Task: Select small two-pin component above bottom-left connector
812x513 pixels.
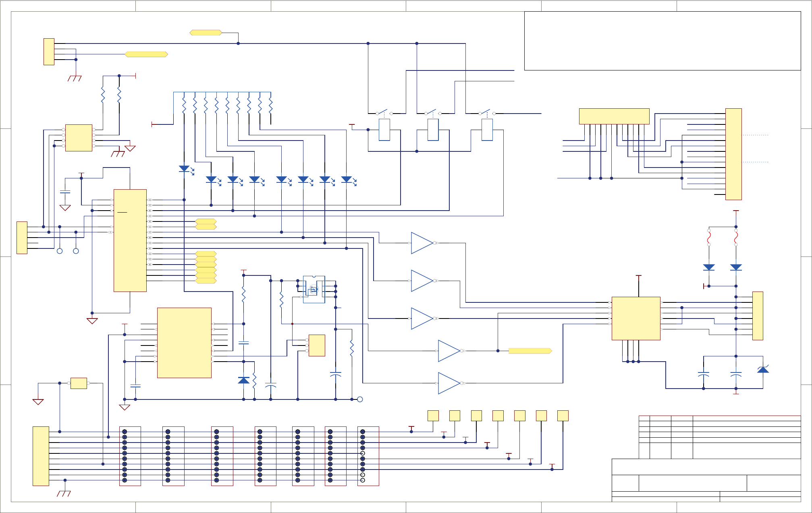Action: (x=79, y=383)
